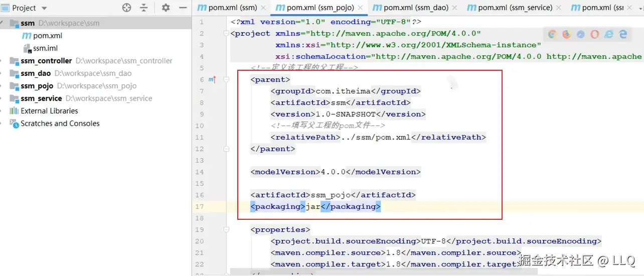Image resolution: width=644 pixels, height=276 pixels.
Task: Click the jar packaging value
Action: (x=313, y=206)
